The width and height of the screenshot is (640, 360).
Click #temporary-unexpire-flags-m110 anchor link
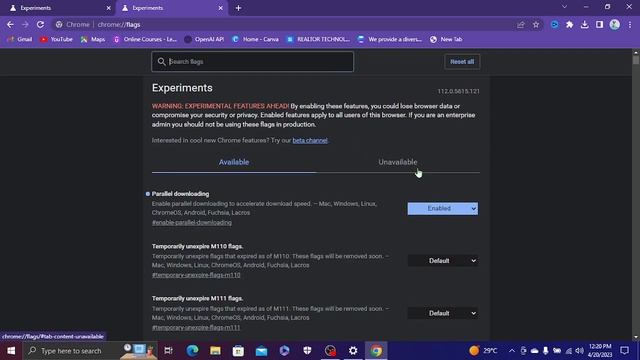[196, 275]
